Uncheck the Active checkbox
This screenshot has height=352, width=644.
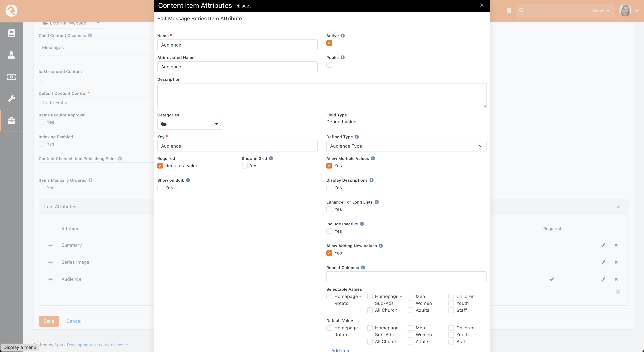point(329,43)
